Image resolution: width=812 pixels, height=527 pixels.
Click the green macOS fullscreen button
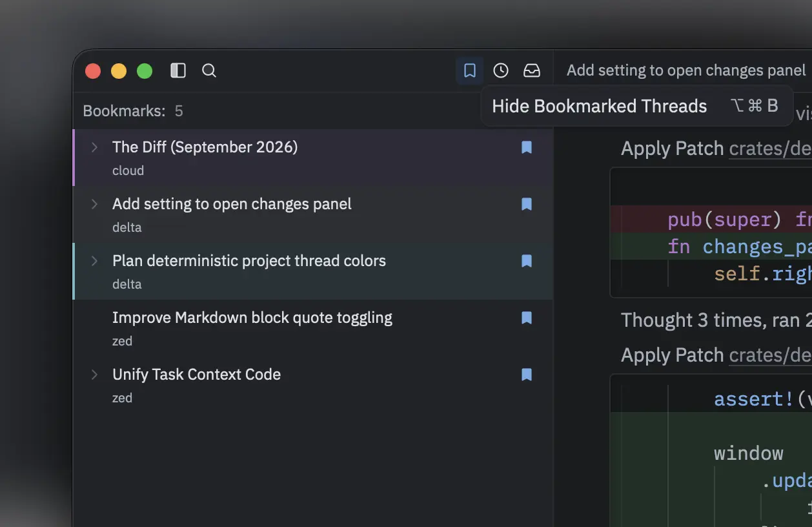[145, 71]
